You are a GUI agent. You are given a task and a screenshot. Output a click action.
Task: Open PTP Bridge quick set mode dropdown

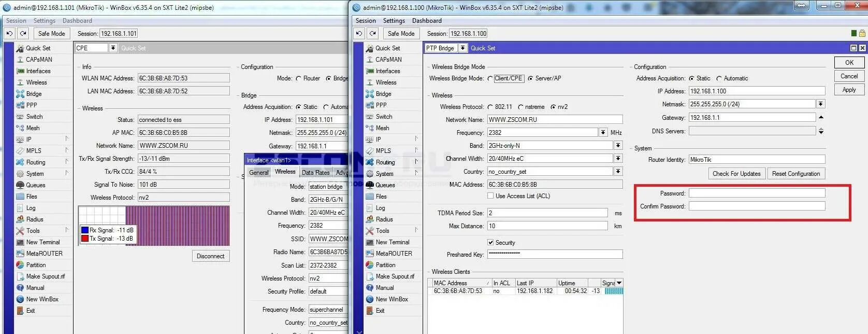[463, 48]
